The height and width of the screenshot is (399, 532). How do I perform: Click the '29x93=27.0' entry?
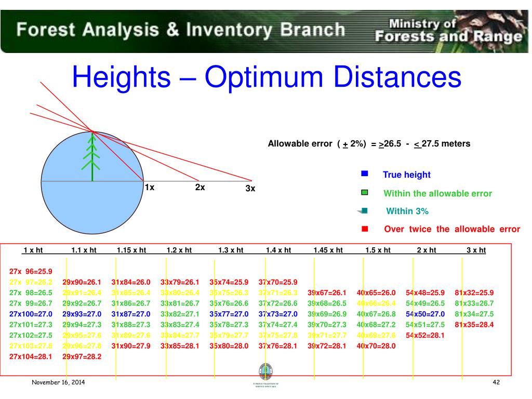coord(82,314)
